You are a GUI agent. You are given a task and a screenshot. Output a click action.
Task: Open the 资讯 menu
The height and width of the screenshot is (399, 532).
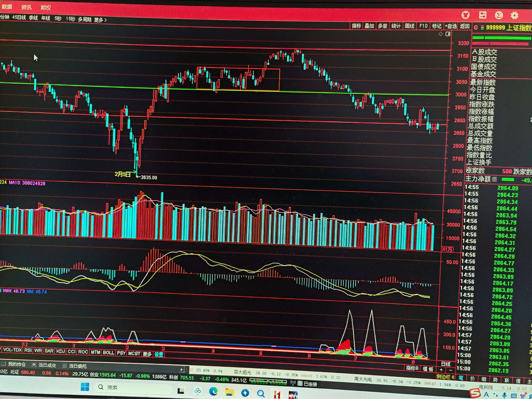click(x=26, y=7)
